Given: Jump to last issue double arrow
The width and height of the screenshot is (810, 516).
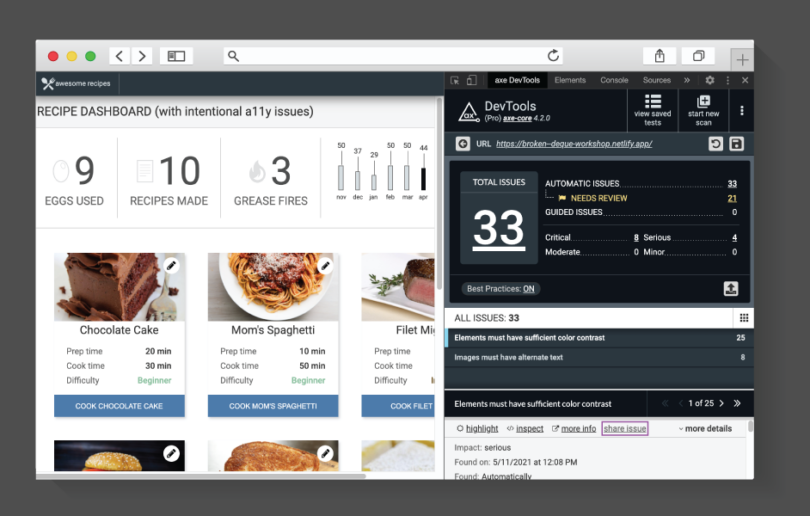Looking at the screenshot, I should click(x=737, y=403).
